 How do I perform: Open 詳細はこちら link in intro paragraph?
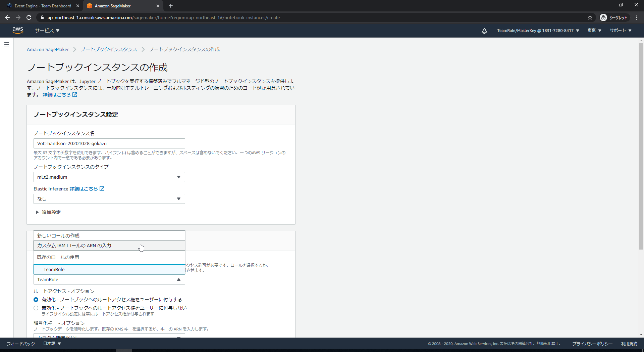57,95
